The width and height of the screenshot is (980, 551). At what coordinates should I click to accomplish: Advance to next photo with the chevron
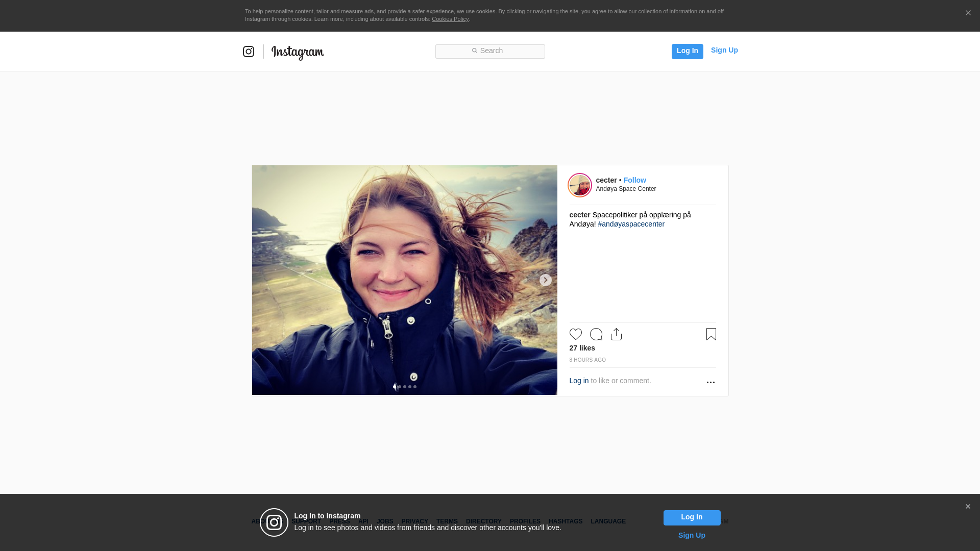click(545, 280)
